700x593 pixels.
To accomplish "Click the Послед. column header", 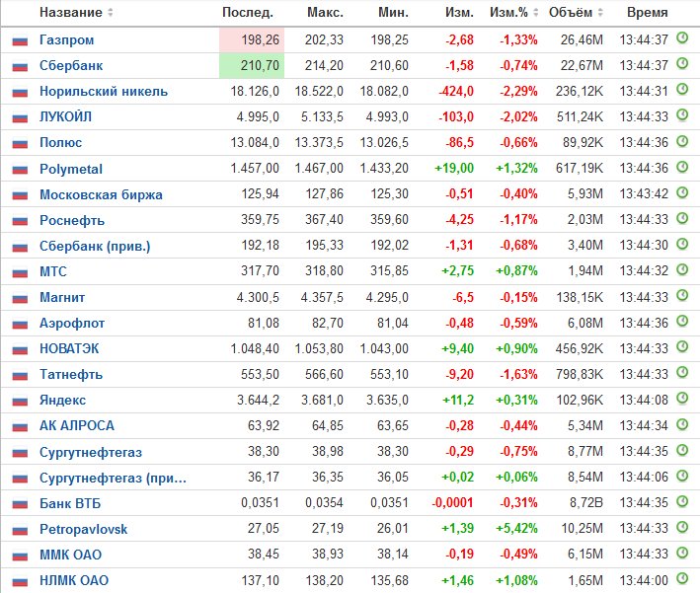I will tap(248, 13).
